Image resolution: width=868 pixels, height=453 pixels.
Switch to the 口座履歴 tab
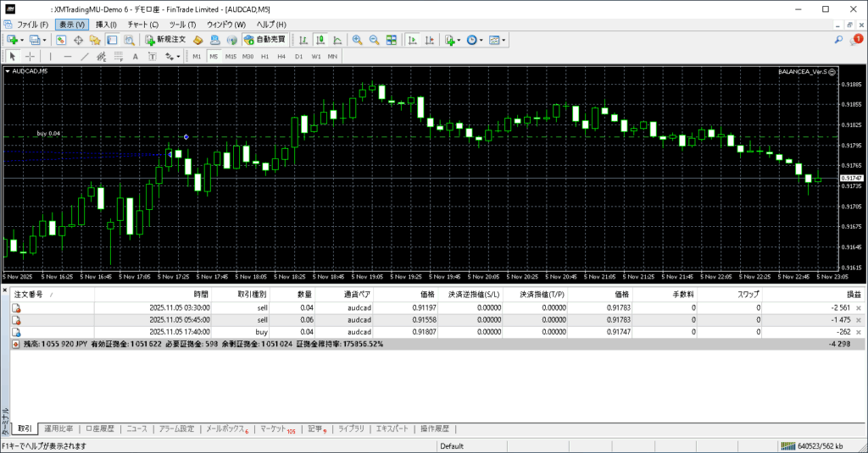tap(100, 429)
